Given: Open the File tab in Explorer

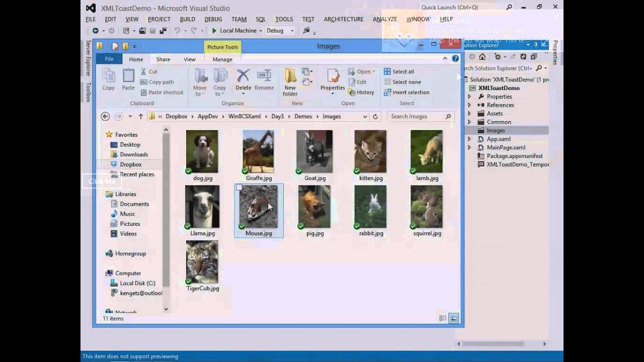Looking at the screenshot, I should point(109,59).
